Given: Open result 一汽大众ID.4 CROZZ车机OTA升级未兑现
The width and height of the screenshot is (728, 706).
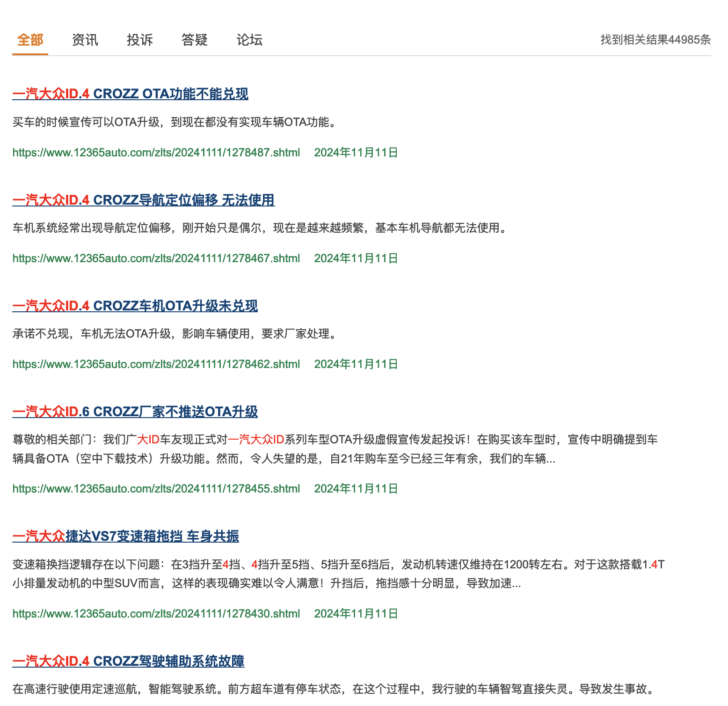Looking at the screenshot, I should point(135,306).
